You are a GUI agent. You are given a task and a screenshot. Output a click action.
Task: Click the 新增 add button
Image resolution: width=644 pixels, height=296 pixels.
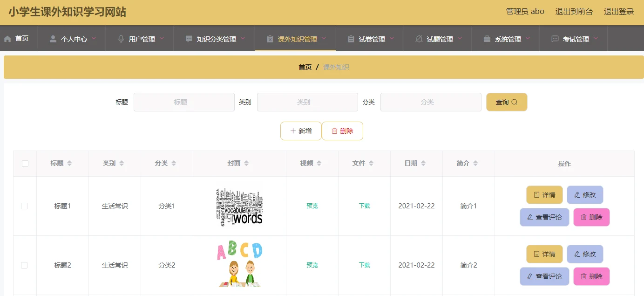(301, 131)
